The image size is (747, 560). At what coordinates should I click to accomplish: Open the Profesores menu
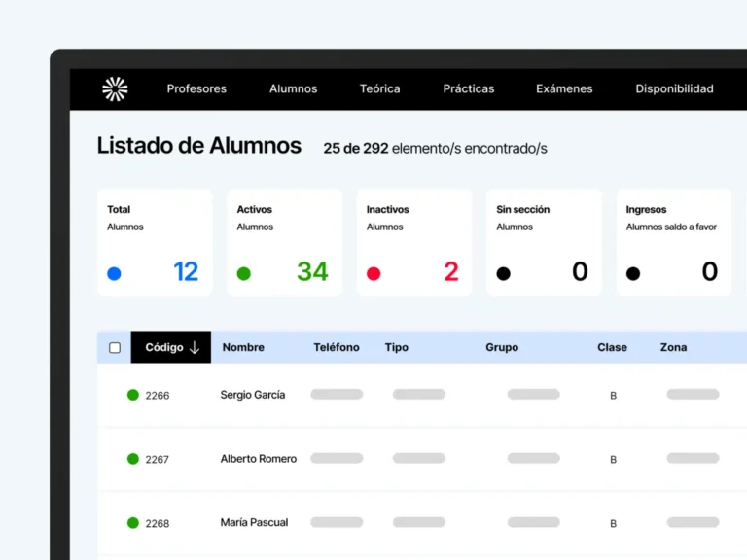point(196,88)
